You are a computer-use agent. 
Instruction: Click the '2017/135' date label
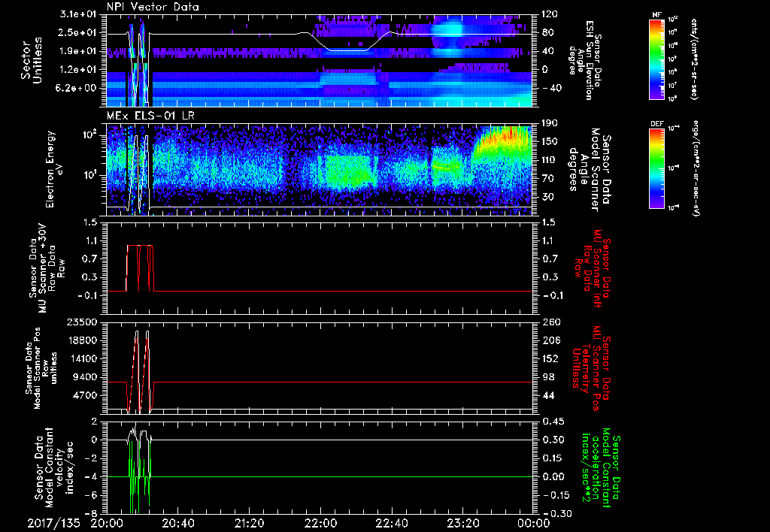pos(53,523)
